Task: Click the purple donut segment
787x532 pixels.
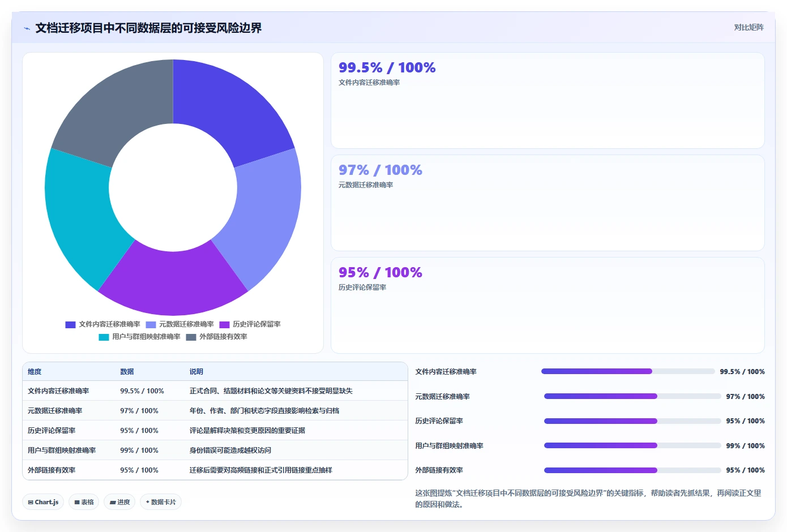Action: (x=173, y=283)
